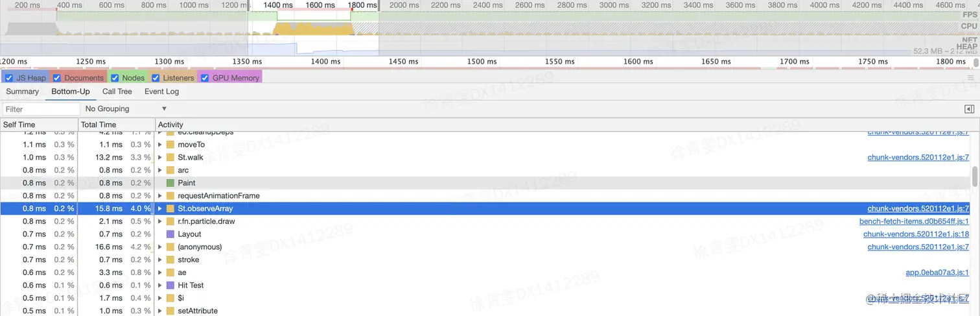Open the Event Log tab
Image resolution: width=980 pixels, height=316 pixels.
[x=162, y=91]
